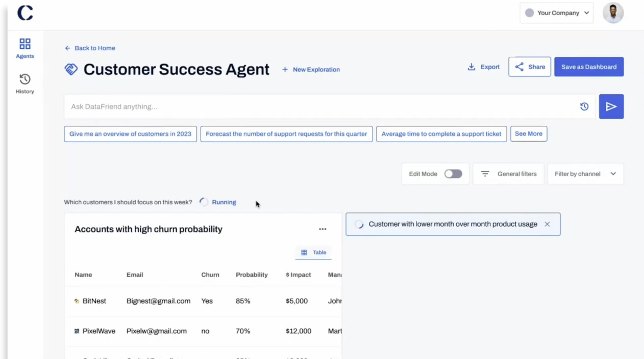Click the send arrow button
Viewport: 644px width, 359px height.
pos(611,107)
